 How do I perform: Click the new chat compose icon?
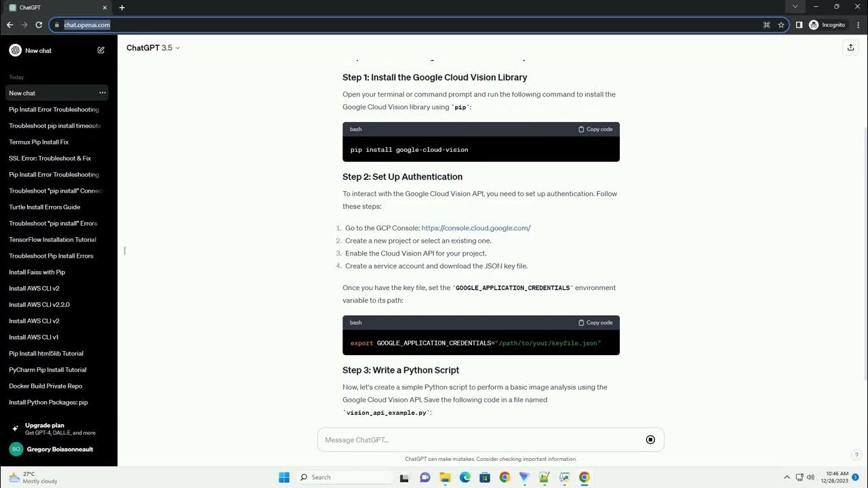click(x=101, y=50)
